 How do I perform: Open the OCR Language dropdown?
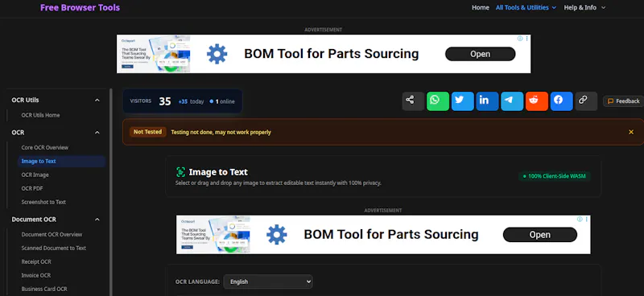point(268,282)
